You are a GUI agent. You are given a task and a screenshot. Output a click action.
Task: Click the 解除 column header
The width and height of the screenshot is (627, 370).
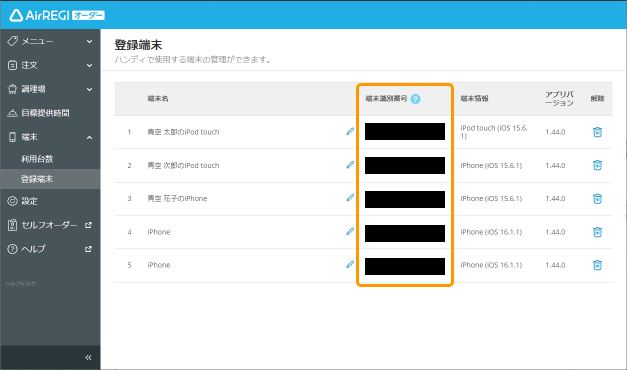click(597, 99)
